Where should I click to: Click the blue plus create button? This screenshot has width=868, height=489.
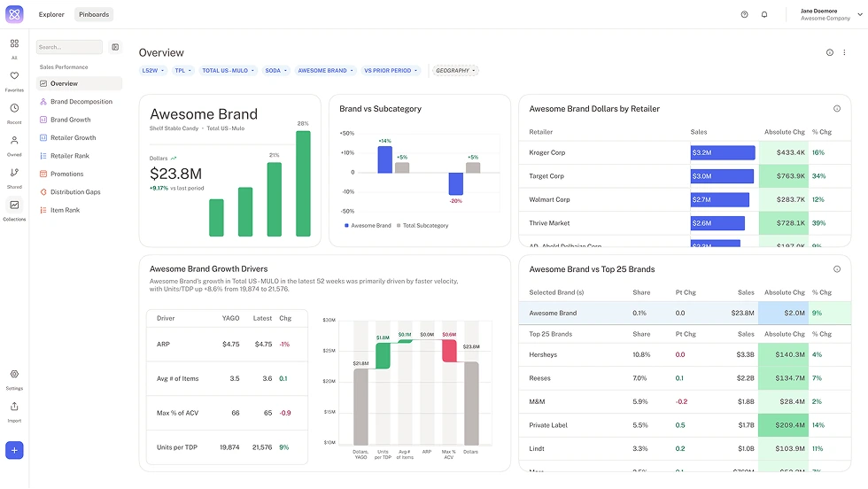click(14, 450)
